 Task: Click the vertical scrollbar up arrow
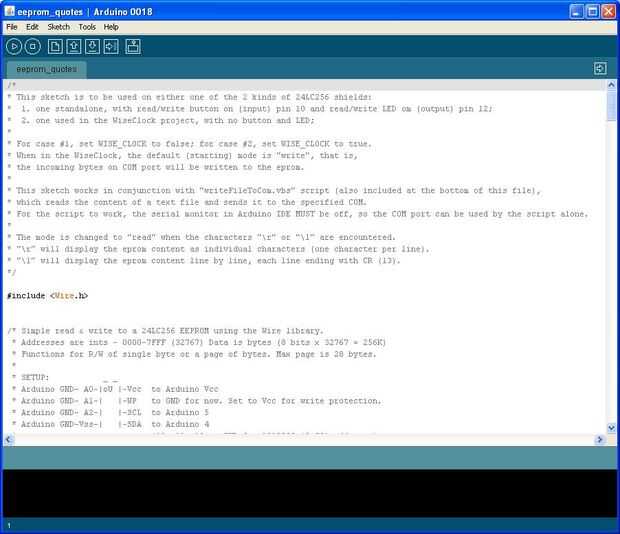click(611, 85)
